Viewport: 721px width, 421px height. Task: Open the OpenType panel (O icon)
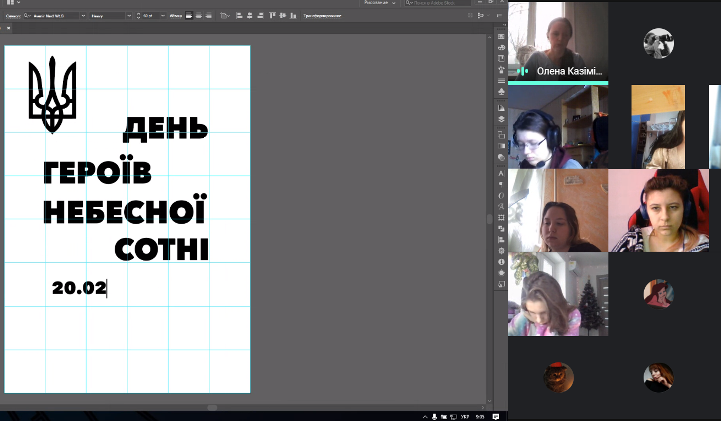point(501,194)
